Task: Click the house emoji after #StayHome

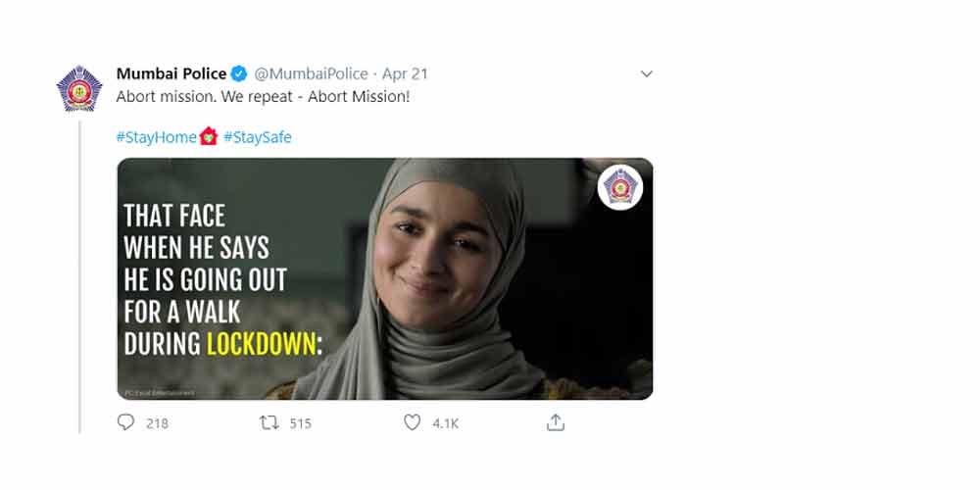Action: [209, 137]
